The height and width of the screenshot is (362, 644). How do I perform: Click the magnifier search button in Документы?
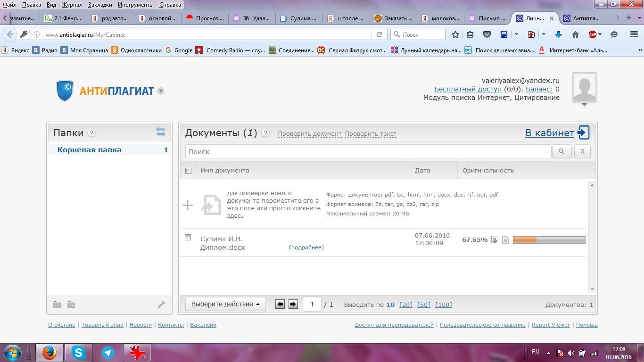tap(561, 152)
